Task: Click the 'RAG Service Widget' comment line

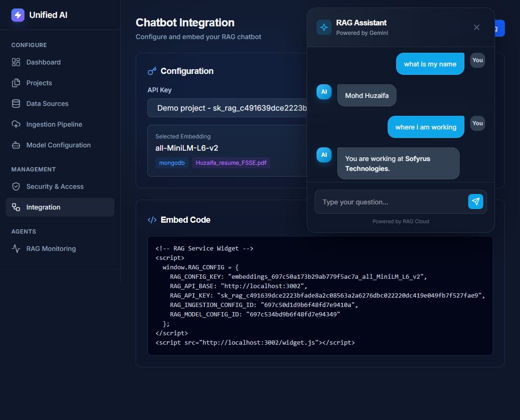Action: 204,248
